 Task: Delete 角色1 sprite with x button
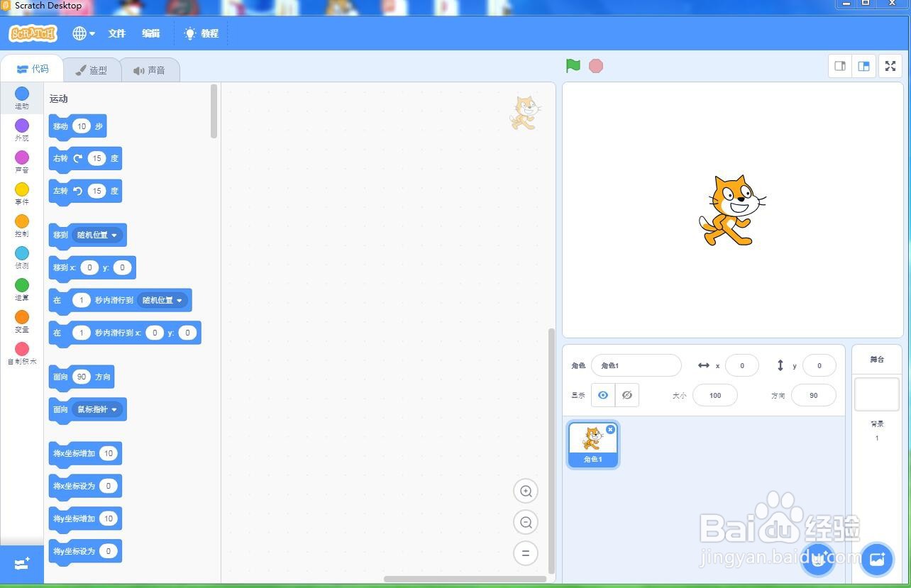(611, 429)
